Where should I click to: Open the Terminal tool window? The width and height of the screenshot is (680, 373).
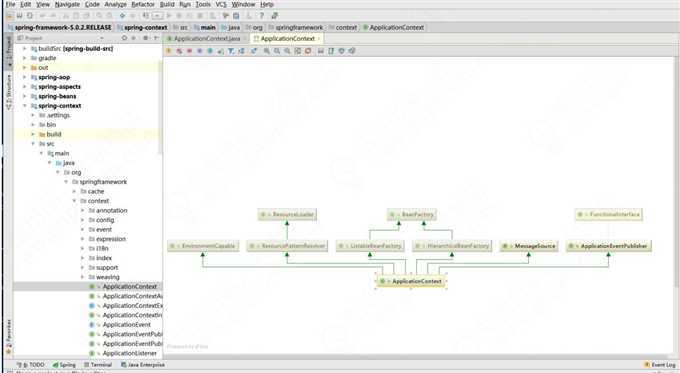(98, 365)
